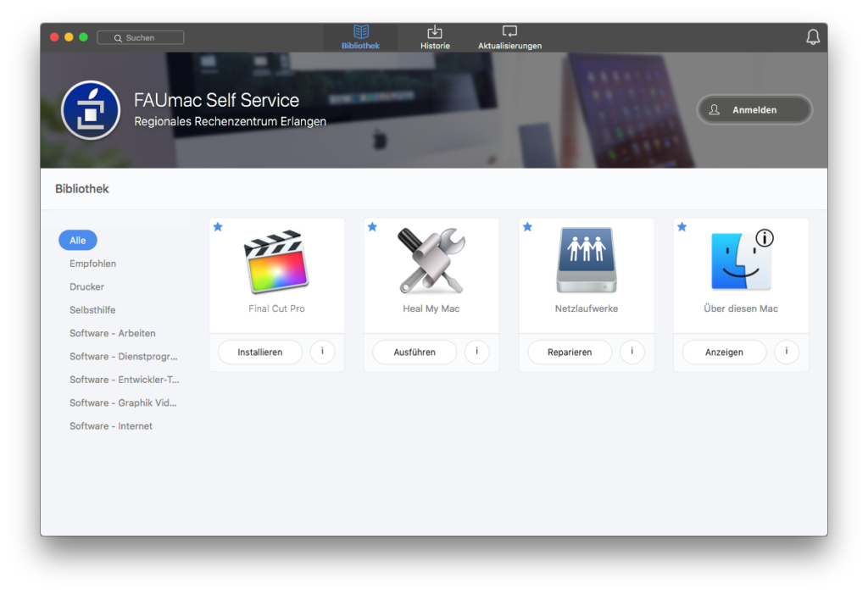Show info for Netzlaufwerke
The width and height of the screenshot is (868, 594).
coord(632,352)
